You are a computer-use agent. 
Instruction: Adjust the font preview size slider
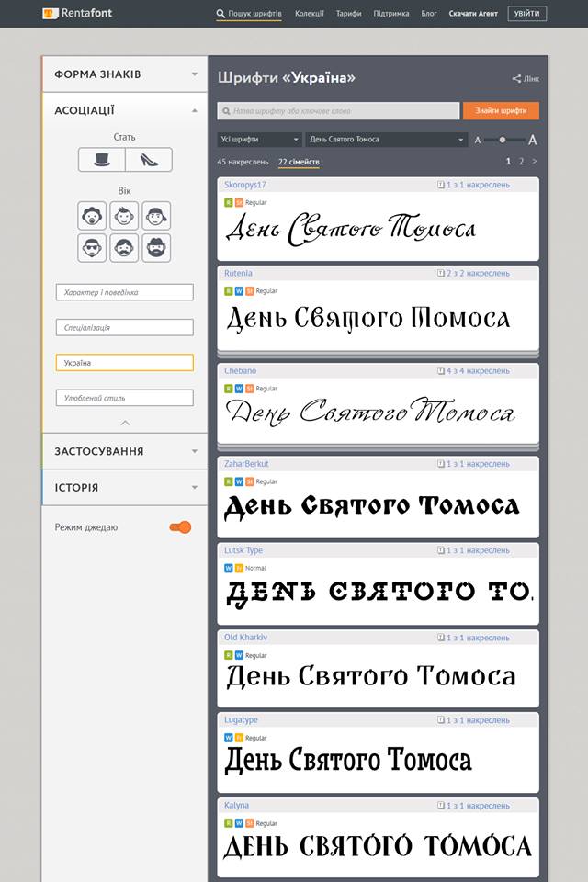[x=503, y=140]
